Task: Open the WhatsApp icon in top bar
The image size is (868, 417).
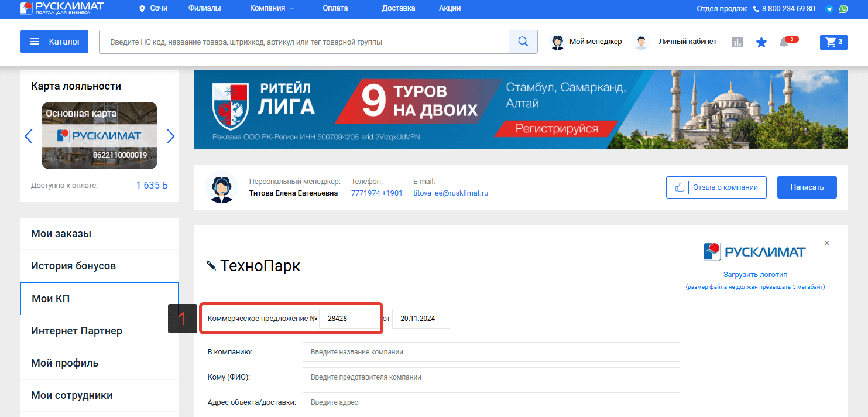Action: click(x=843, y=9)
